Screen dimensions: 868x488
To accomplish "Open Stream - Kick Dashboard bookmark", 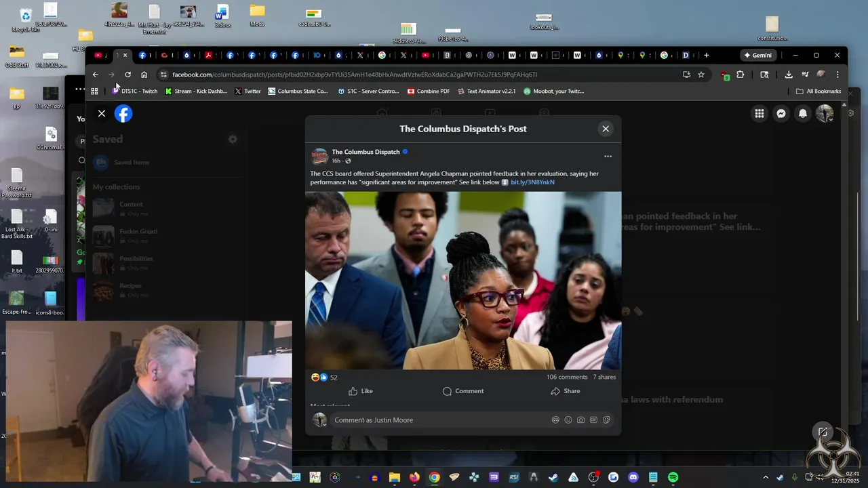I will point(196,91).
